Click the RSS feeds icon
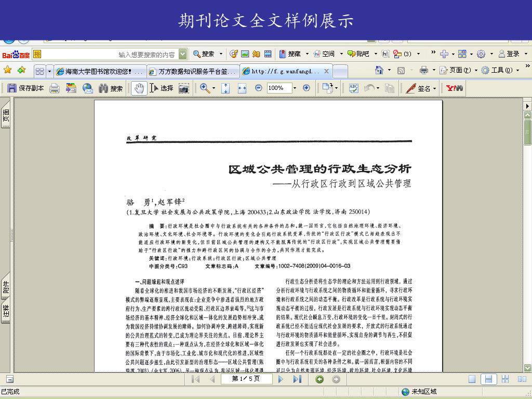Image resolution: width=532 pixels, height=399 pixels. point(401,70)
